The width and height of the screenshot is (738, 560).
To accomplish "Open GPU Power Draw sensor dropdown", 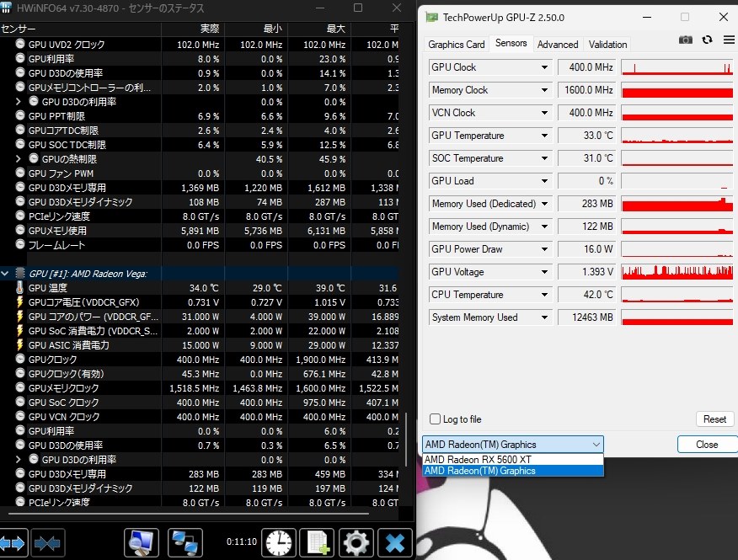I will click(x=544, y=249).
